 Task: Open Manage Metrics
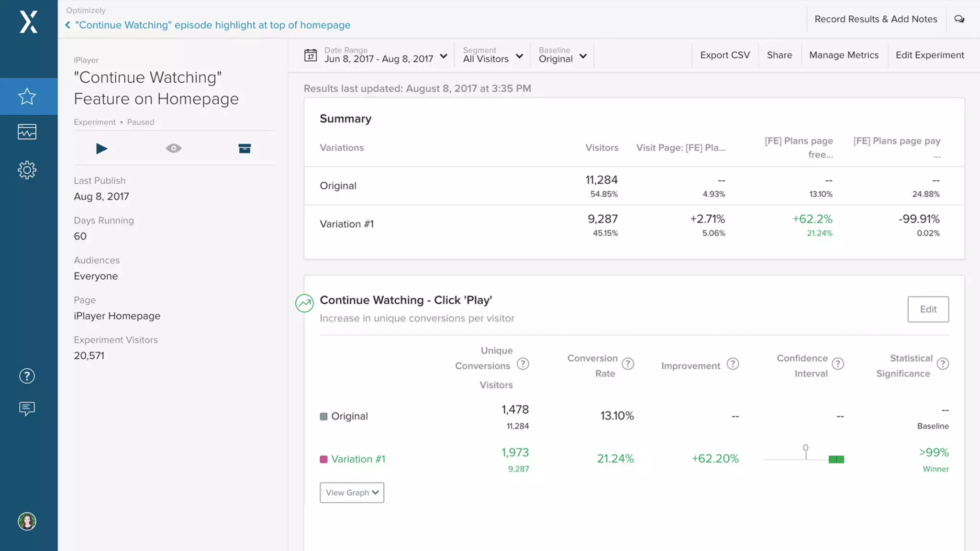(844, 55)
